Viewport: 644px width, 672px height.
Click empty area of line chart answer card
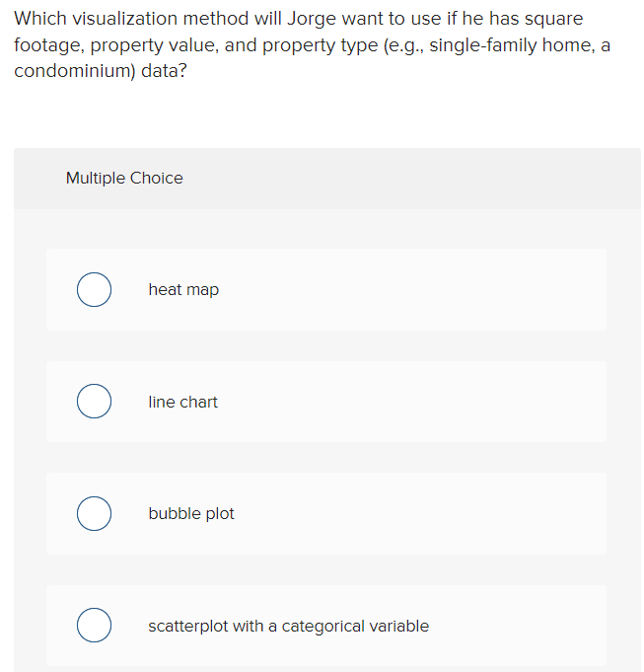point(411,402)
